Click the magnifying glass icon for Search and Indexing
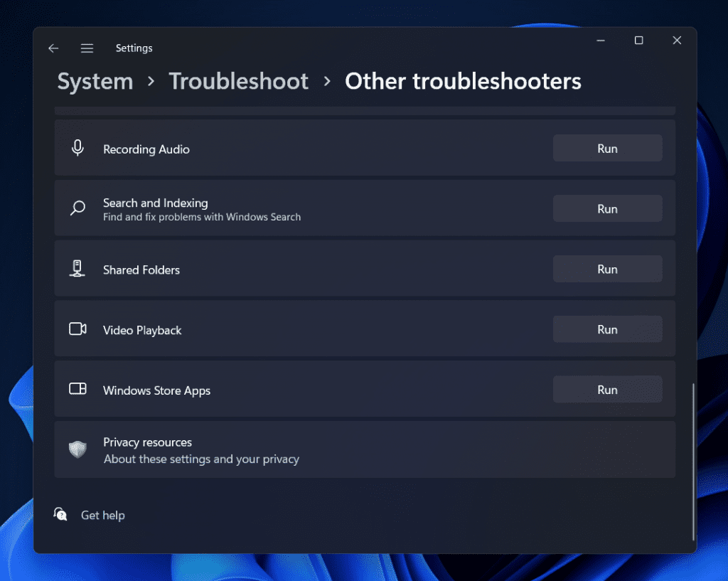 tap(77, 208)
